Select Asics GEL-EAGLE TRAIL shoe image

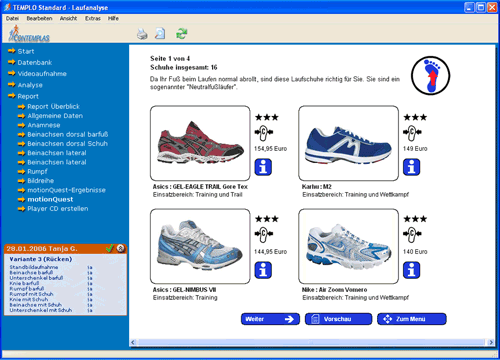200,143
